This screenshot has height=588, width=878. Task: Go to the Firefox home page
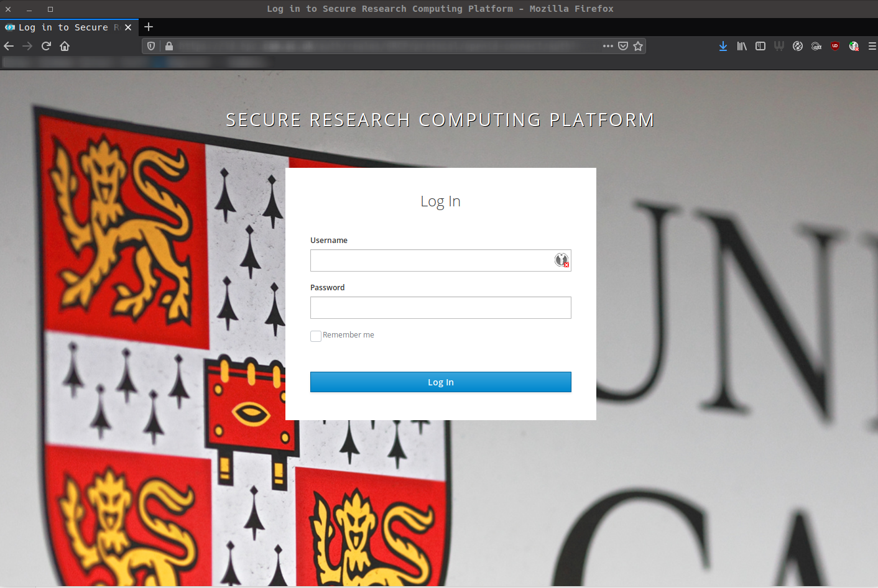click(x=65, y=46)
